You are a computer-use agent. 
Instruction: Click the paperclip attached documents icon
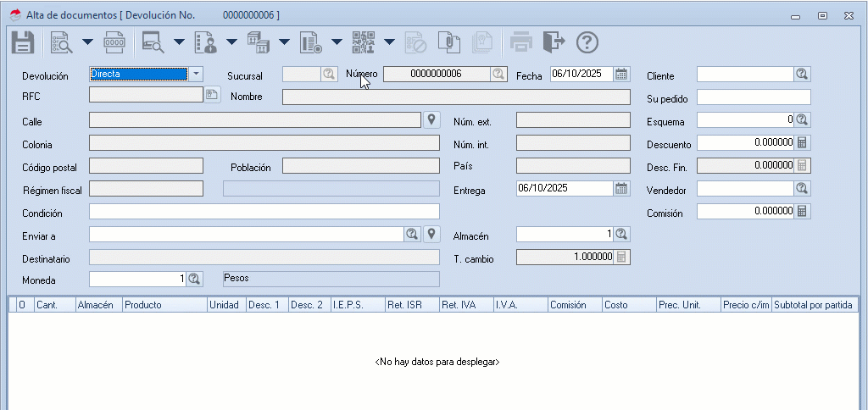tap(448, 42)
